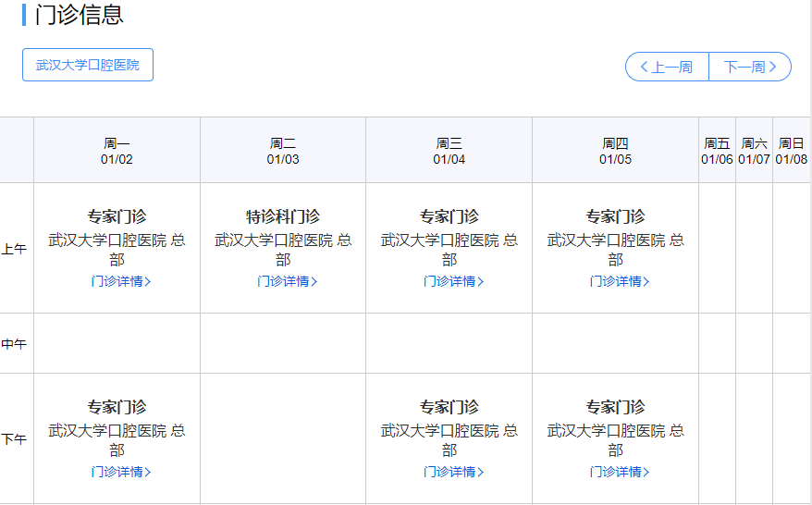Go to previous week with 上一周
This screenshot has height=505, width=812.
667,67
